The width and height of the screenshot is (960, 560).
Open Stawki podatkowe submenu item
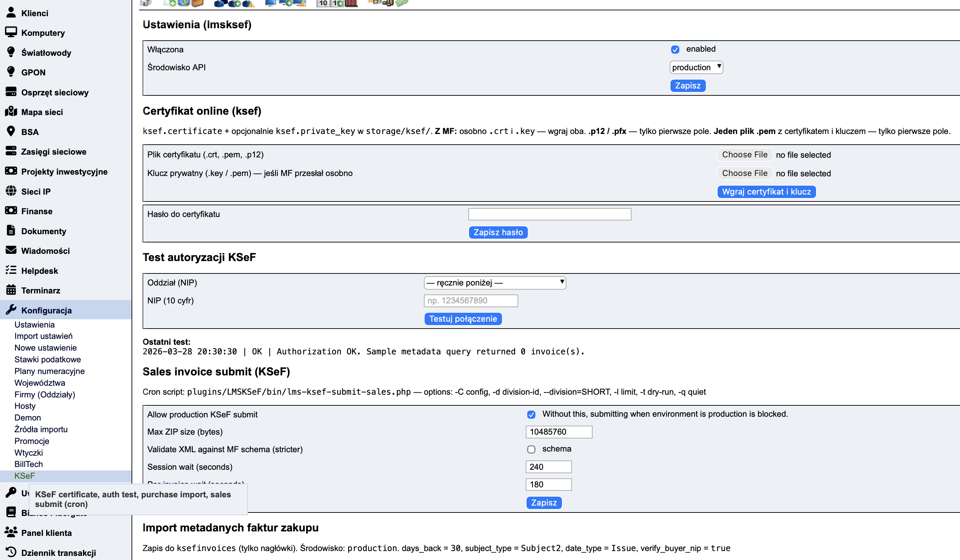48,359
